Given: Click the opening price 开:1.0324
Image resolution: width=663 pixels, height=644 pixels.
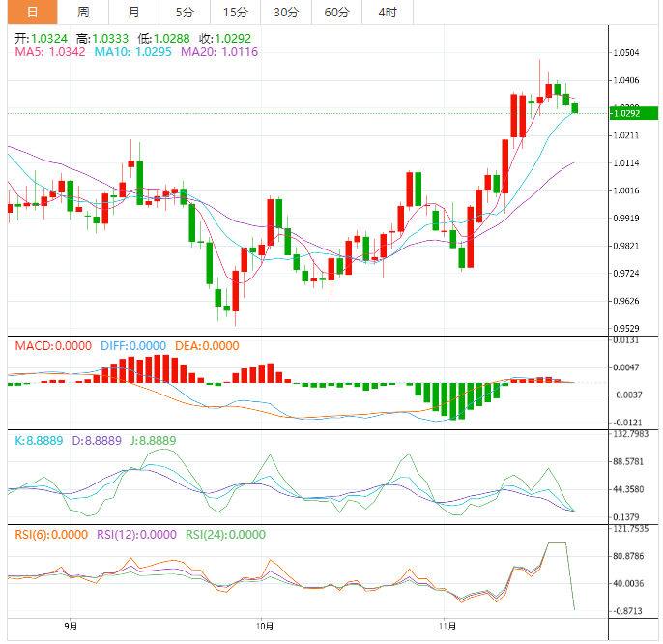Looking at the screenshot, I should [41, 39].
